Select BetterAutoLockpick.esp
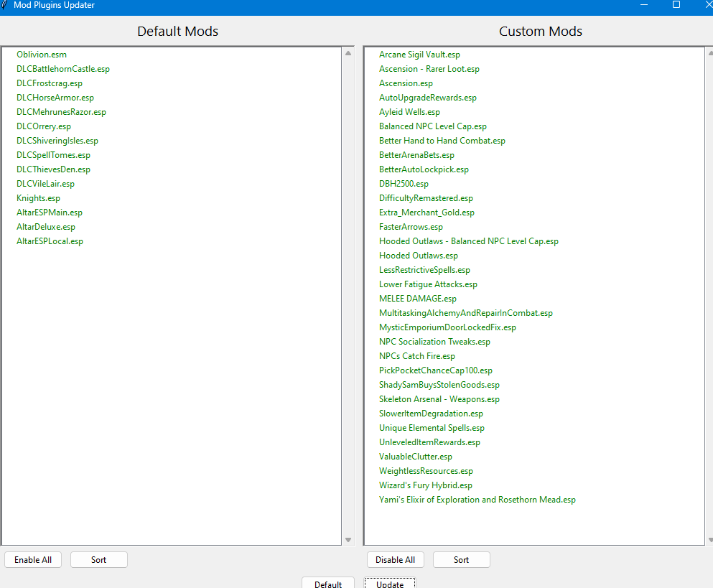The image size is (713, 588). [x=424, y=169]
